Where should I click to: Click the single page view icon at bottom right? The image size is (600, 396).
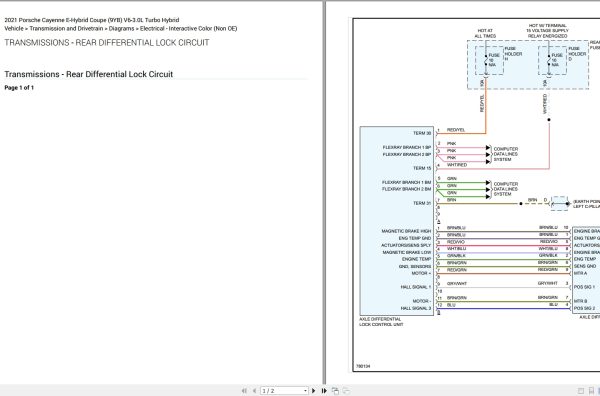581,391
